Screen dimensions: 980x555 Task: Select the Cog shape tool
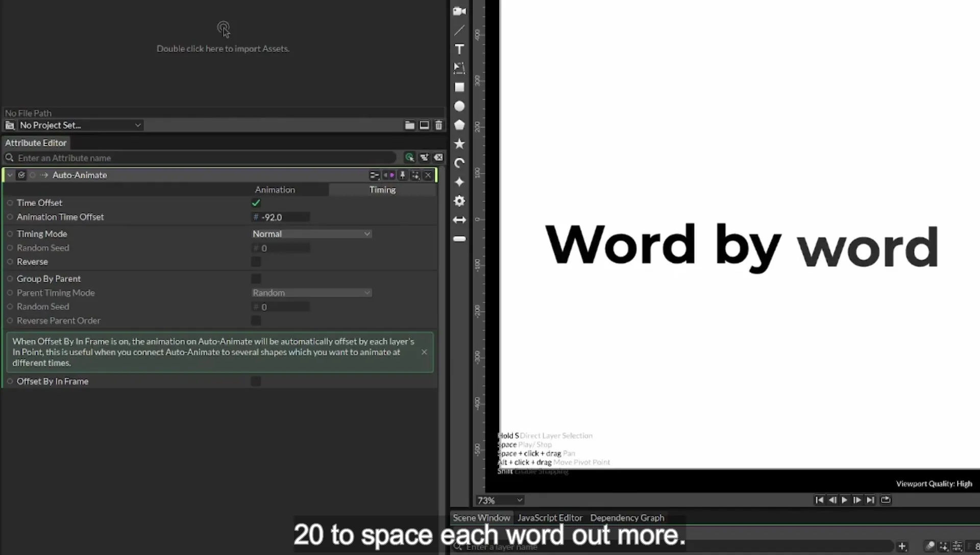(459, 201)
